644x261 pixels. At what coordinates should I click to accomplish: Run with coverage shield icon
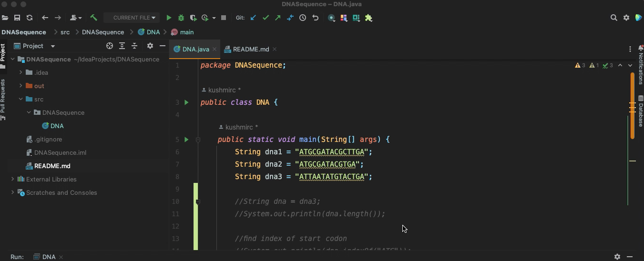point(193,18)
